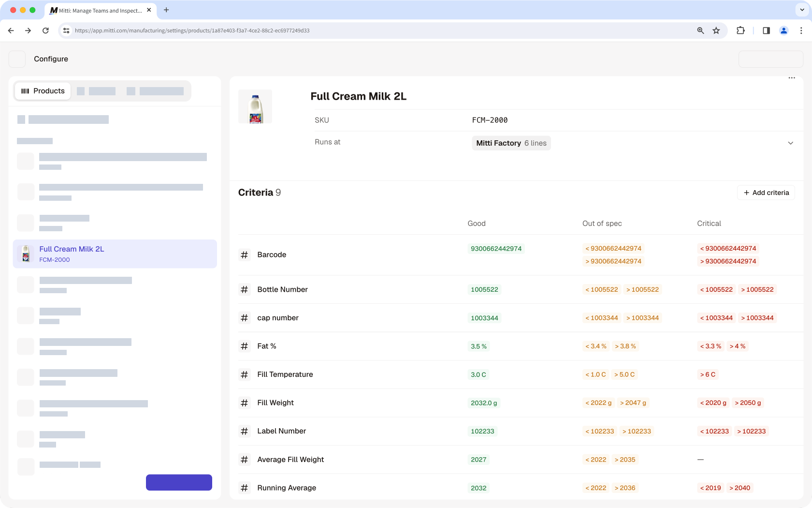Close the Mitti browser tab
812x508 pixels.
(x=149, y=10)
